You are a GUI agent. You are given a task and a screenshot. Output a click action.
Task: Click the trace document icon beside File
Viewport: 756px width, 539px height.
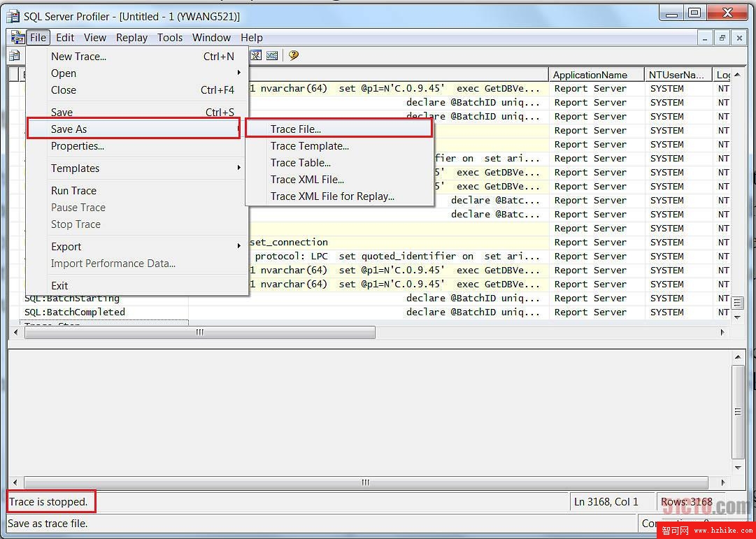[17, 37]
